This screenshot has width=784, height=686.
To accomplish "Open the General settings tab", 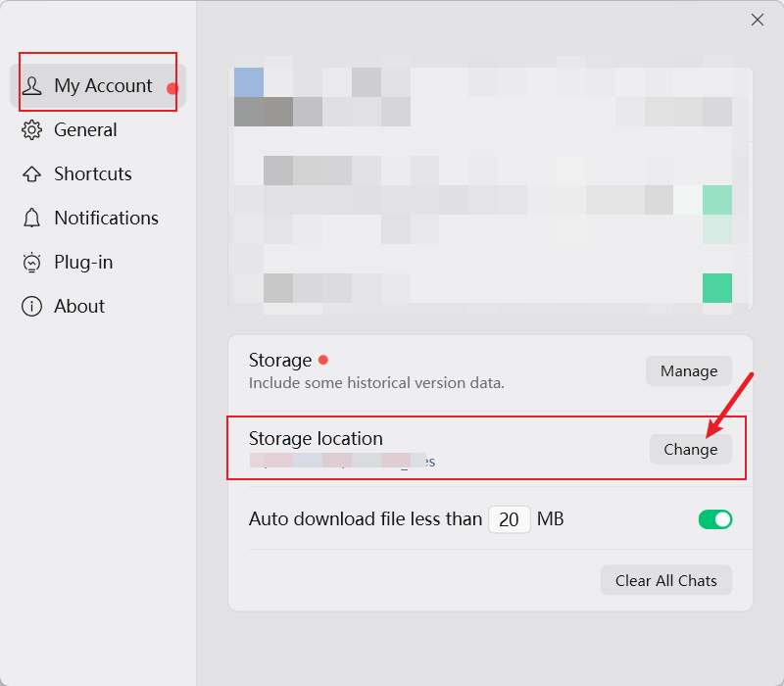I will point(98,130).
